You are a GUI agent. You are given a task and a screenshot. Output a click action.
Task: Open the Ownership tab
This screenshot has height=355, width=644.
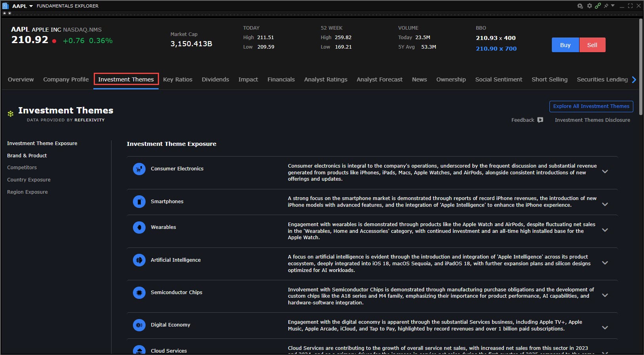click(451, 79)
